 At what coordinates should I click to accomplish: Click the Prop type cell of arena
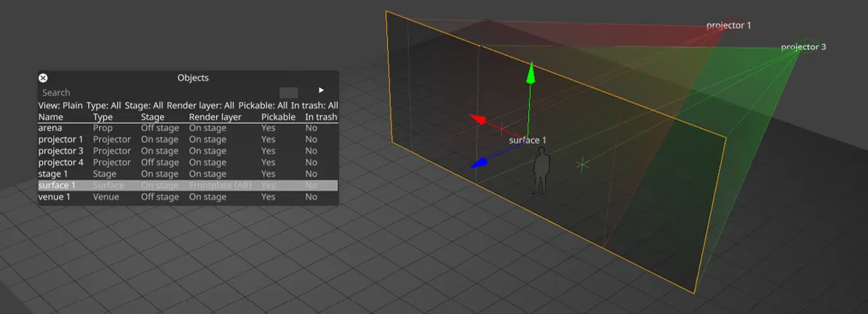(103, 128)
